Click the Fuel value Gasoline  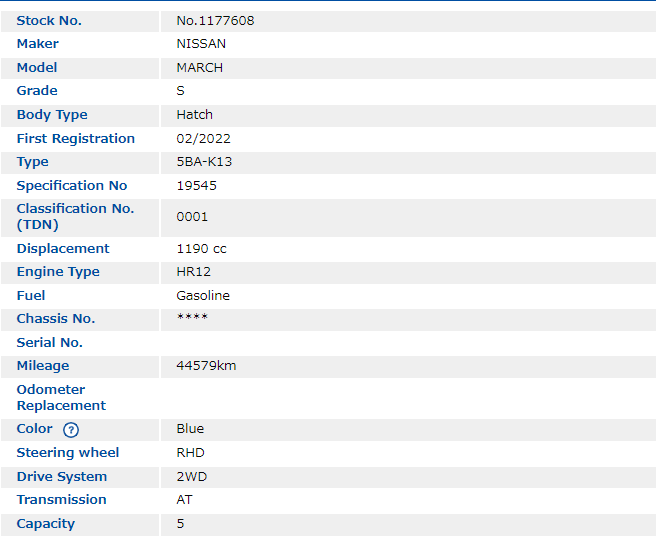203,296
